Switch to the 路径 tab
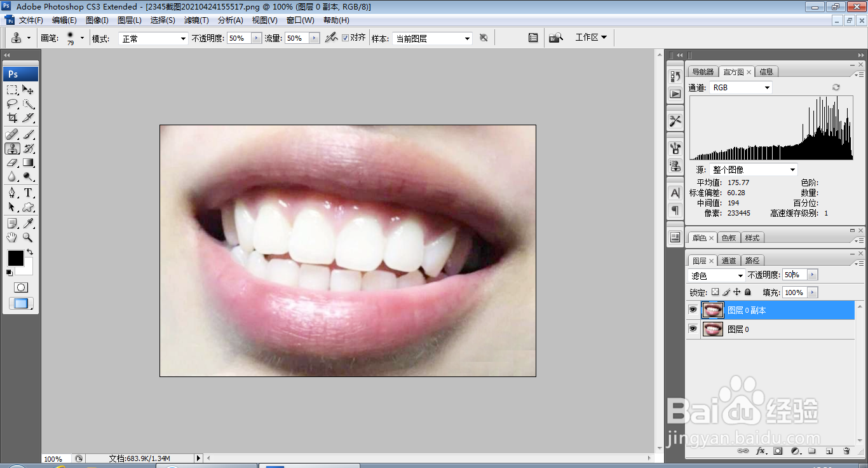Viewport: 868px width, 468px height. pos(752,261)
